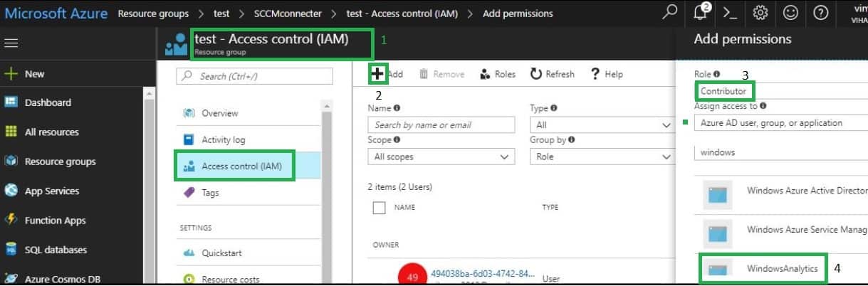Viewport: 868px width, 286px height.
Task: Open the Type dropdown showing All
Action: click(x=602, y=125)
